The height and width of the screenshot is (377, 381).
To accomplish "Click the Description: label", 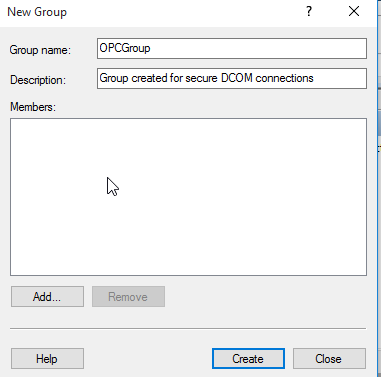I will click(x=38, y=80).
